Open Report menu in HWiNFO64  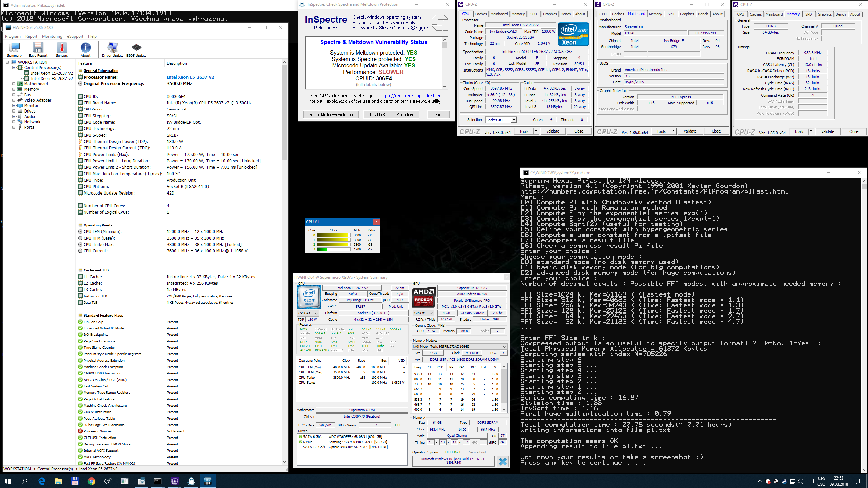coord(31,36)
